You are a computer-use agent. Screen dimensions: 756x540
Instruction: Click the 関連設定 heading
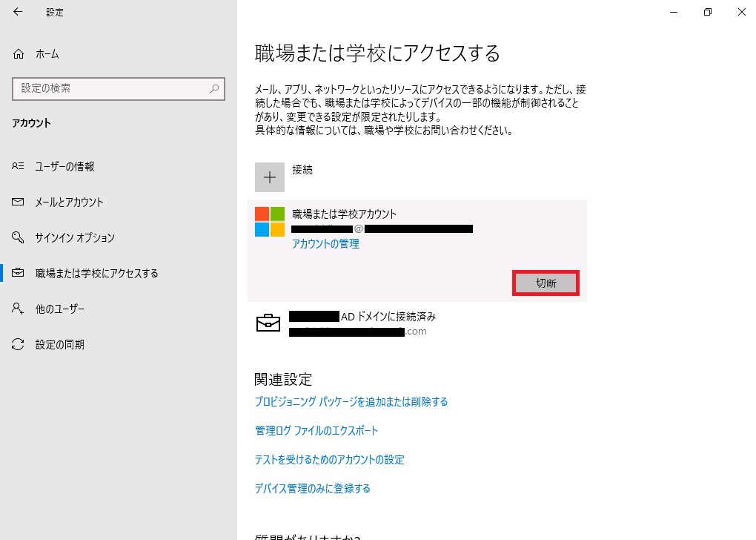click(283, 380)
